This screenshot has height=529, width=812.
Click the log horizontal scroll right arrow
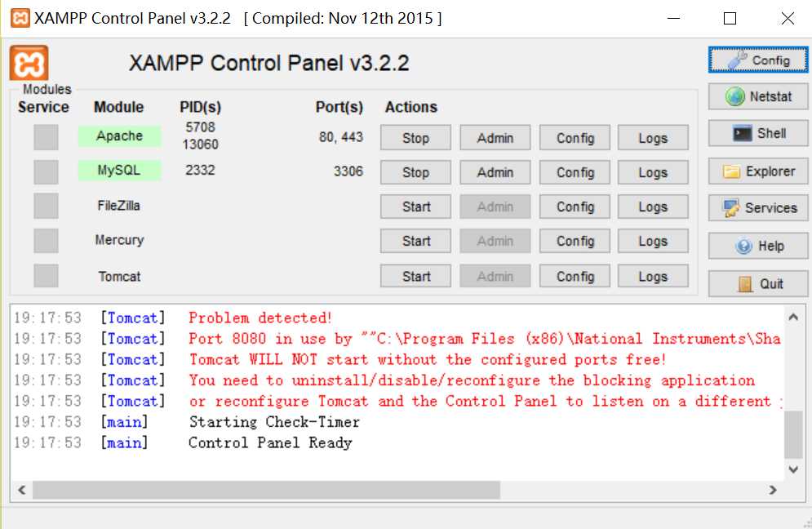click(x=773, y=490)
